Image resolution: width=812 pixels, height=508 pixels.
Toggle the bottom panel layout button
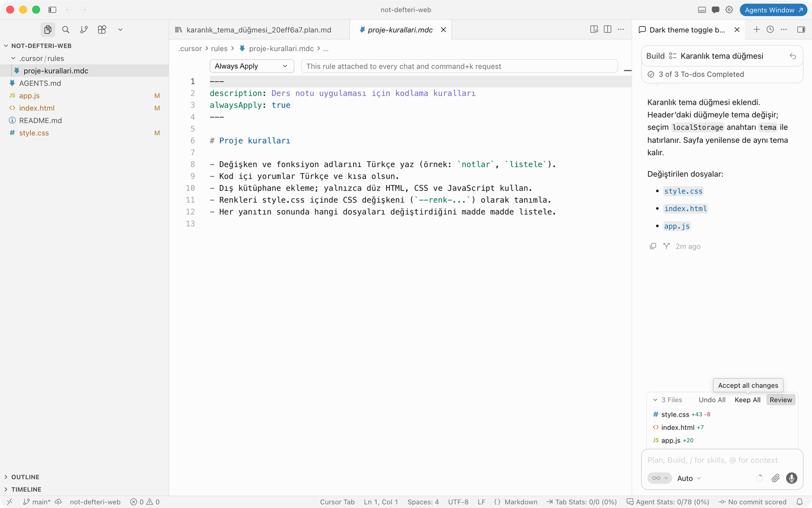(702, 10)
